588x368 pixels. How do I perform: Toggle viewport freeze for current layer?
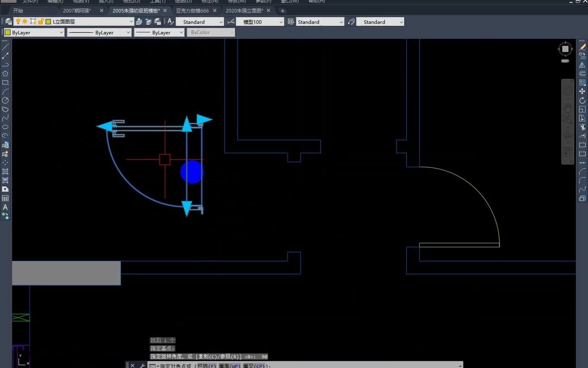point(34,21)
